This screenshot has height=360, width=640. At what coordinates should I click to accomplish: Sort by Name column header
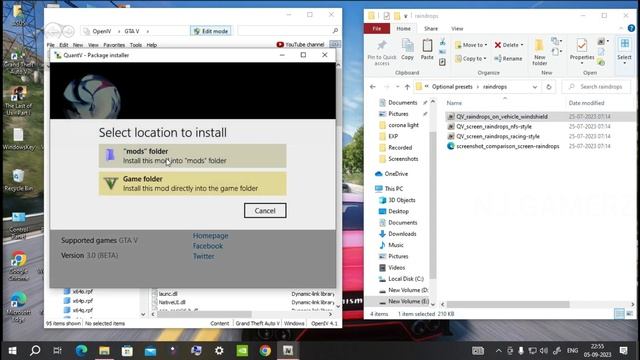[454, 103]
